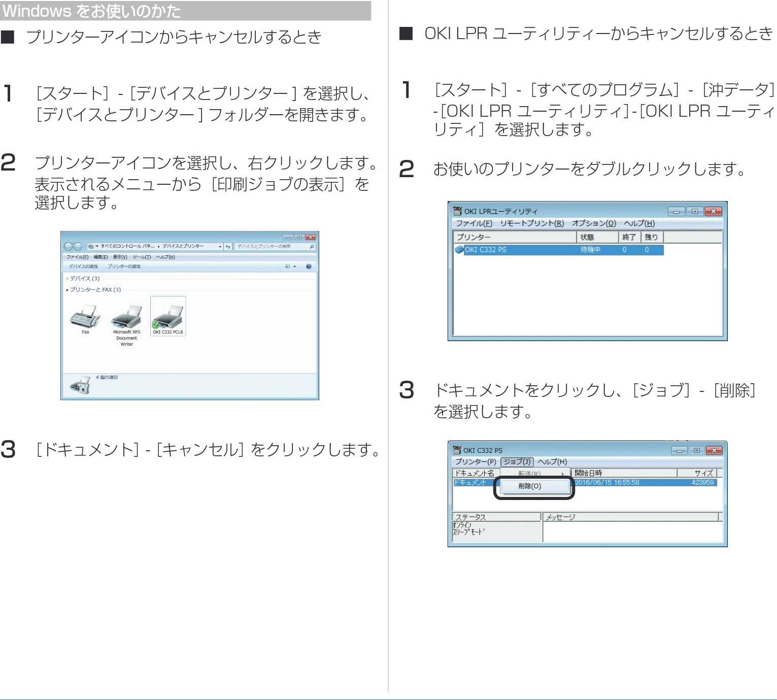Click the blue printer icon beside OKI C332 PS

click(x=459, y=250)
